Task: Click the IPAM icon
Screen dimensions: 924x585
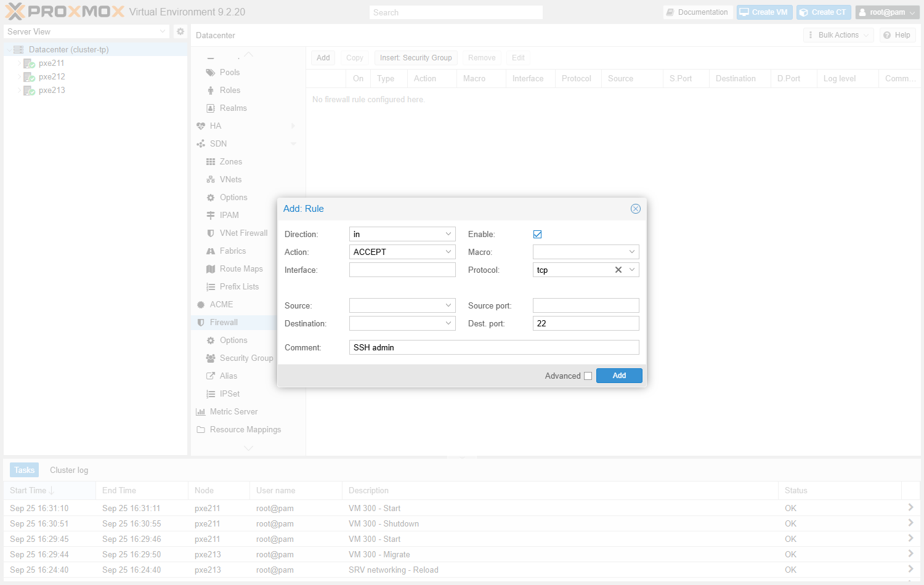Action: [x=211, y=216]
